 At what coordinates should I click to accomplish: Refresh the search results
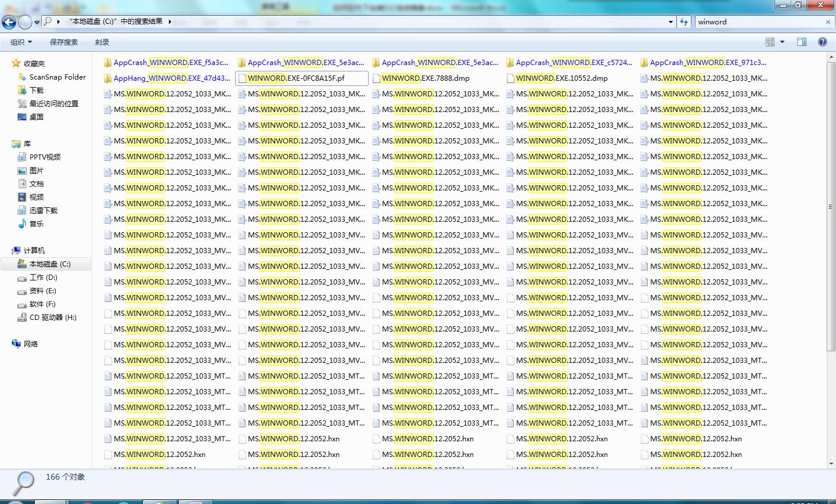pyautogui.click(x=684, y=21)
